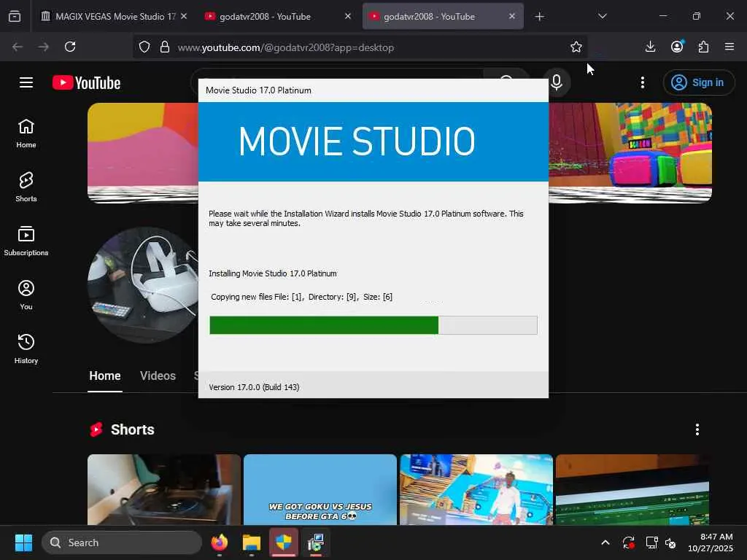
Task: Click the Installing Movie Studio 17.0 Platinum text
Action: click(273, 273)
